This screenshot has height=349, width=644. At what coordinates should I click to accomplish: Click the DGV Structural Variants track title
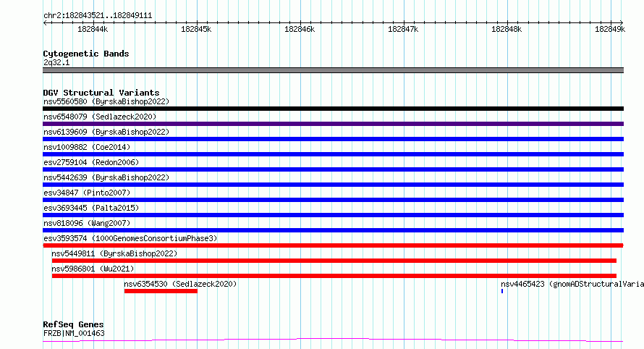click(101, 93)
